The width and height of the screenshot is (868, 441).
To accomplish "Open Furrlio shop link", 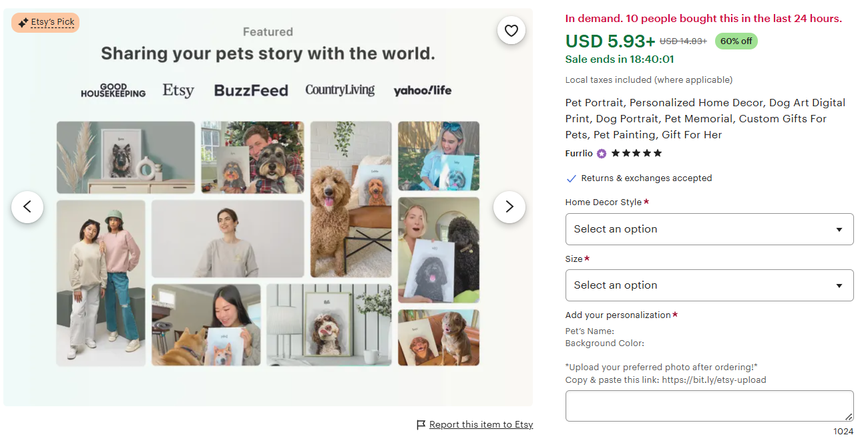I will tap(579, 153).
